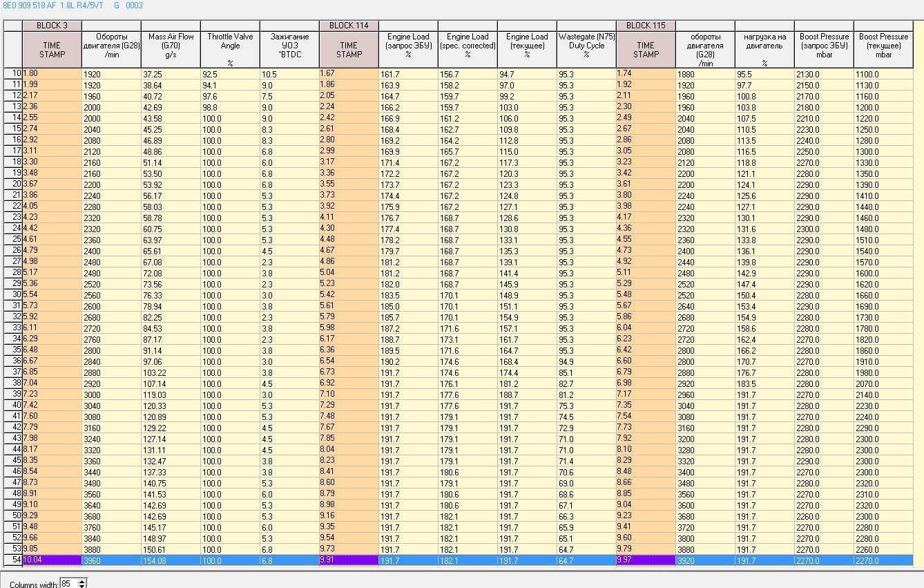This screenshot has height=588, width=924.
Task: Select row number 42
Action: (x=13, y=427)
